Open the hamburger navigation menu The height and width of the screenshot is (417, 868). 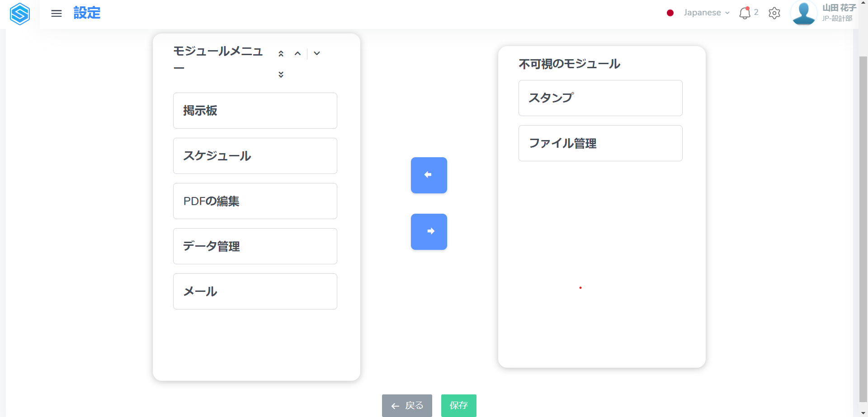tap(57, 14)
